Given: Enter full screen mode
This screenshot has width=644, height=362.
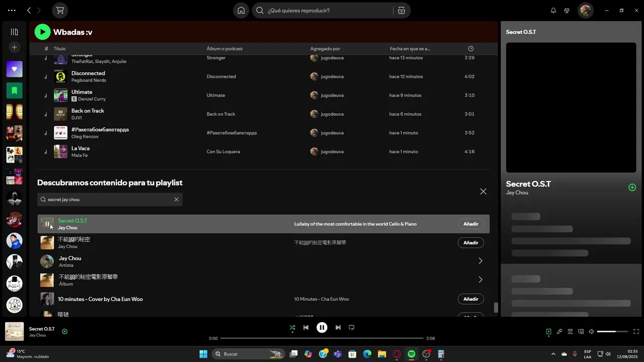Looking at the screenshot, I should 636,332.
